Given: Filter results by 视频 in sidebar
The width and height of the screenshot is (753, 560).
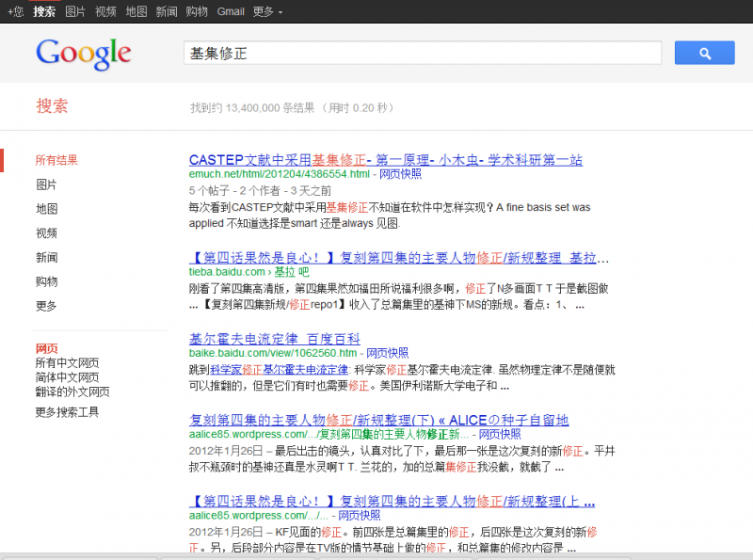Looking at the screenshot, I should [x=46, y=233].
